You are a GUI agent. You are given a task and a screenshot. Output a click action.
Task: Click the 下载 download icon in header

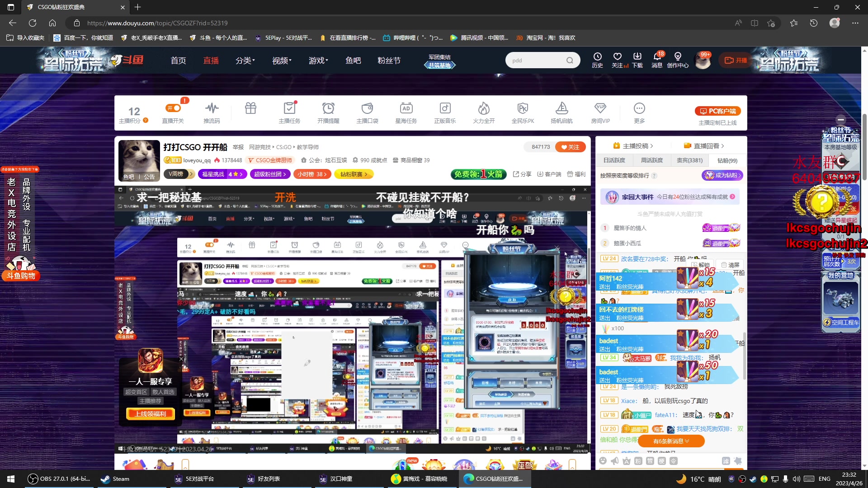(x=637, y=60)
